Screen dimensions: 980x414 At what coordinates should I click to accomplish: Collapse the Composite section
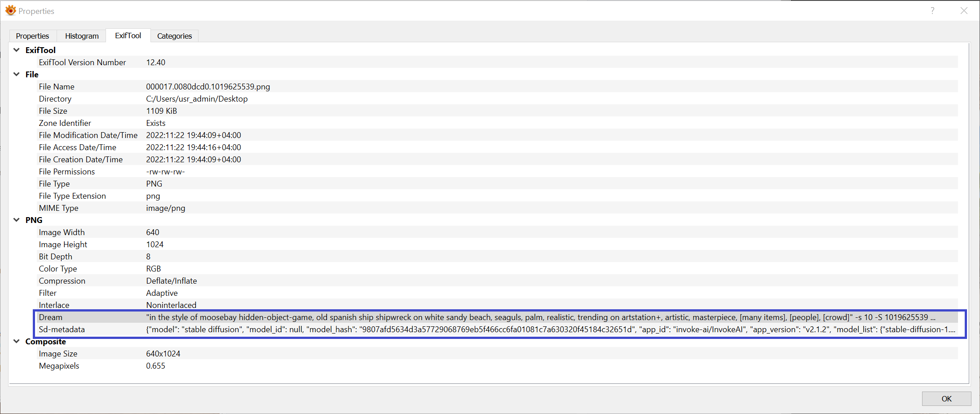point(17,341)
